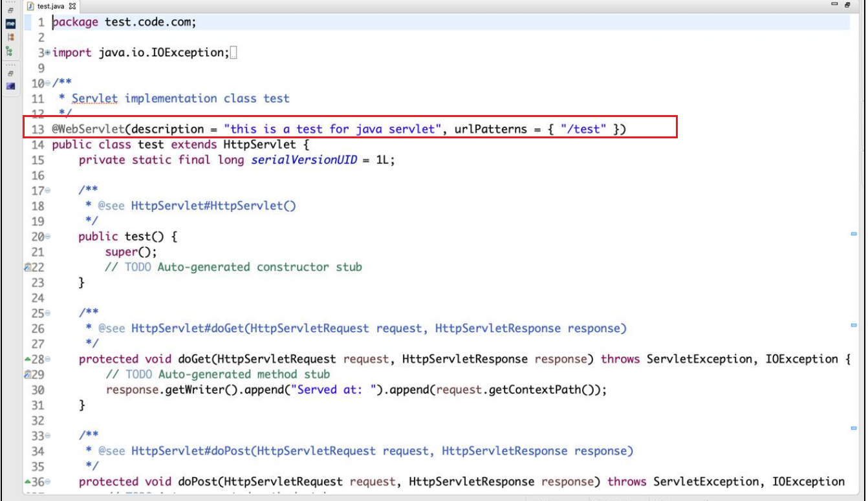Click the 'doPost' method name on line 36
868x501 pixels.
197,482
